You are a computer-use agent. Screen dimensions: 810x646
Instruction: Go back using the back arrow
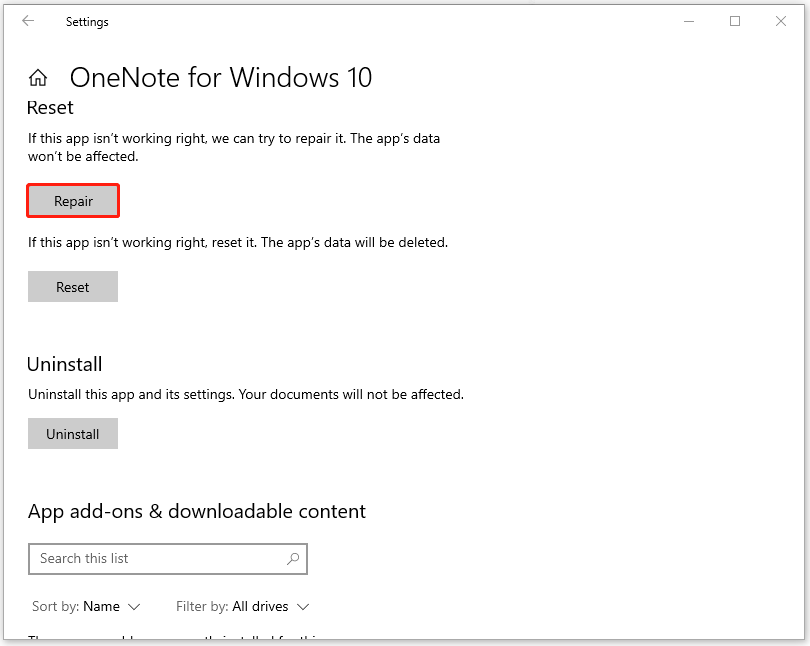click(x=28, y=21)
